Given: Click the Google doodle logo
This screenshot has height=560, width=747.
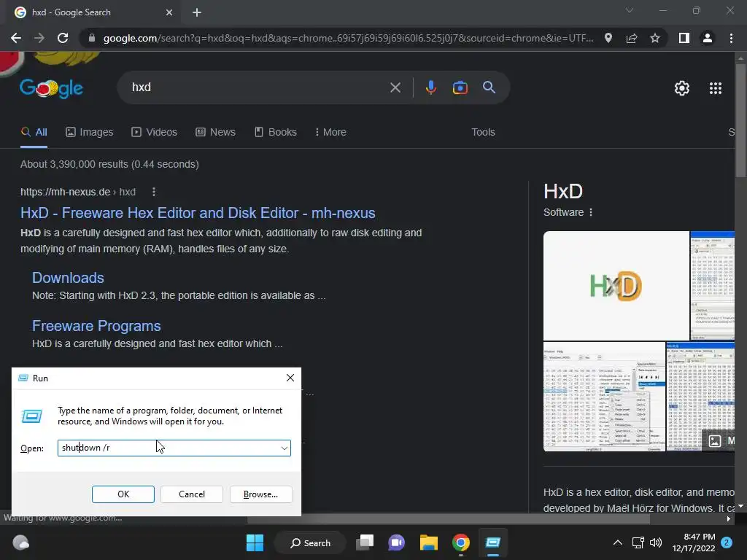Looking at the screenshot, I should tap(52, 88).
